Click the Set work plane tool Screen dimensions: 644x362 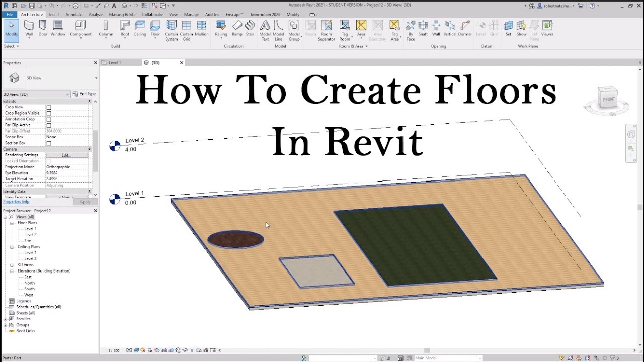point(508,29)
